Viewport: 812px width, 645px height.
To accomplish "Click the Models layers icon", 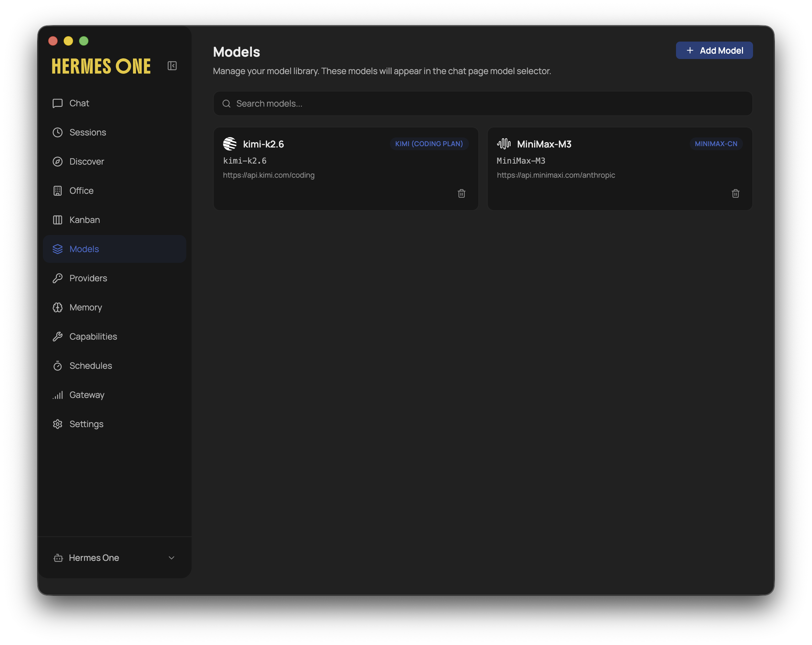I will 58,249.
